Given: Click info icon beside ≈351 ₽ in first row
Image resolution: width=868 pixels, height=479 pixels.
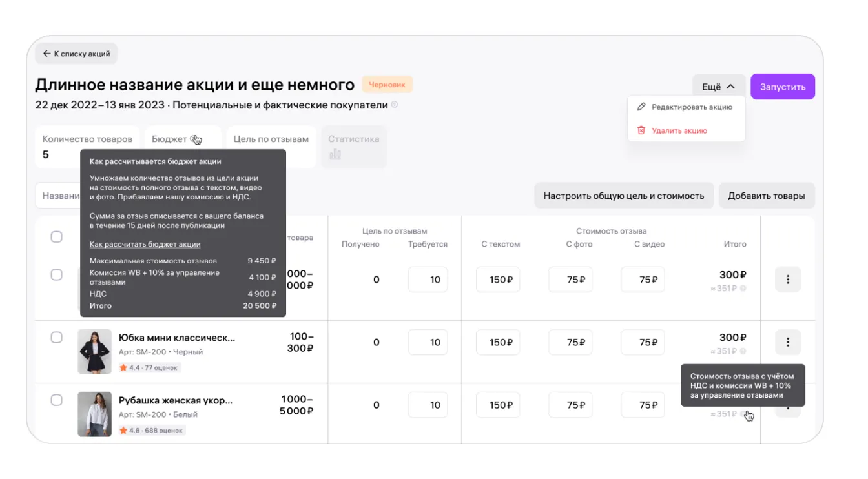Looking at the screenshot, I should tap(743, 289).
